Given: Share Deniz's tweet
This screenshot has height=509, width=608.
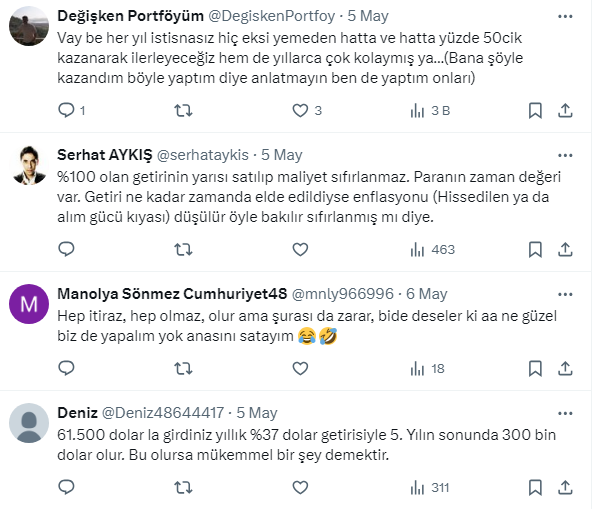Looking at the screenshot, I should pos(565,488).
